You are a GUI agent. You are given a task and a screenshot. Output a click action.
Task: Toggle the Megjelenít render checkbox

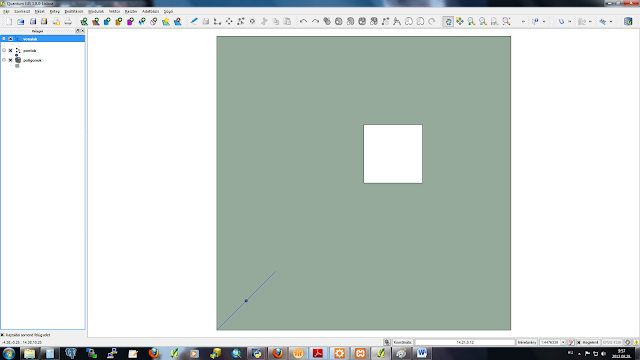[x=579, y=342]
